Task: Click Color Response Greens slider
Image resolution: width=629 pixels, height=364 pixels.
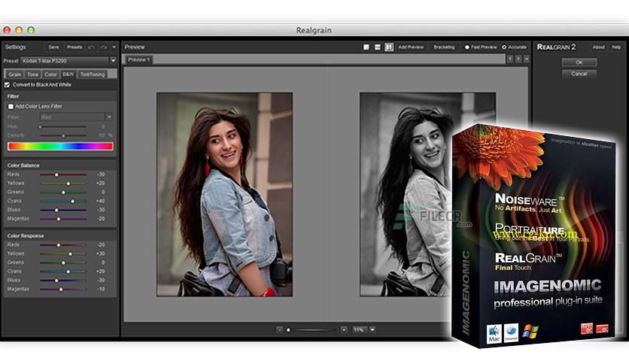Action: [x=63, y=262]
